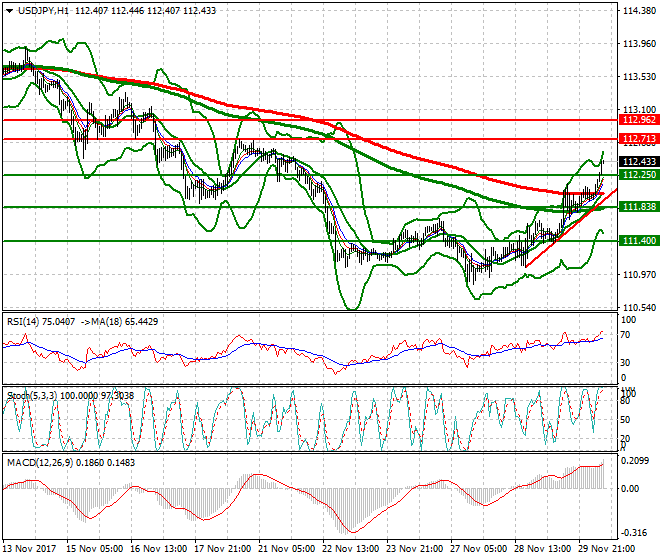Click the 13 Nov 2017 date label
660x560 pixels.
click(x=29, y=549)
